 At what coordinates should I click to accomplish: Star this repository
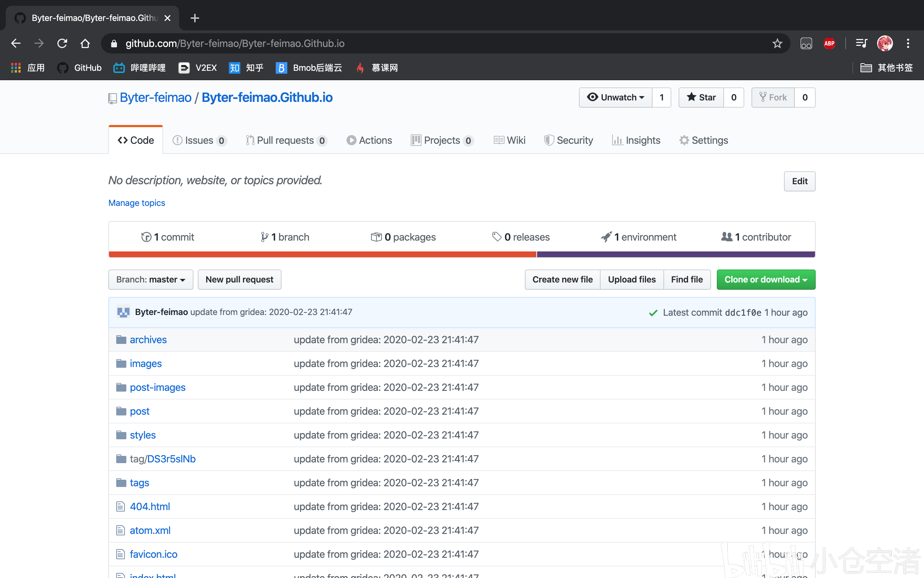click(701, 98)
